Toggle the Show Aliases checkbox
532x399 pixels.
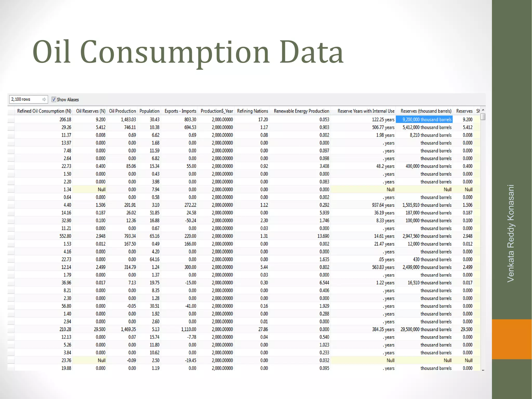tap(54, 99)
